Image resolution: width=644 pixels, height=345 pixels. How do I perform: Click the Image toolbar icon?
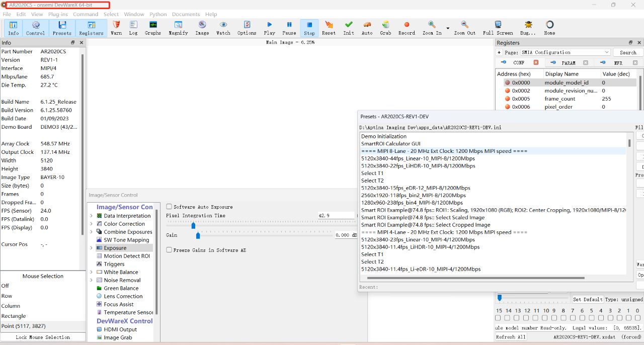pos(202,28)
